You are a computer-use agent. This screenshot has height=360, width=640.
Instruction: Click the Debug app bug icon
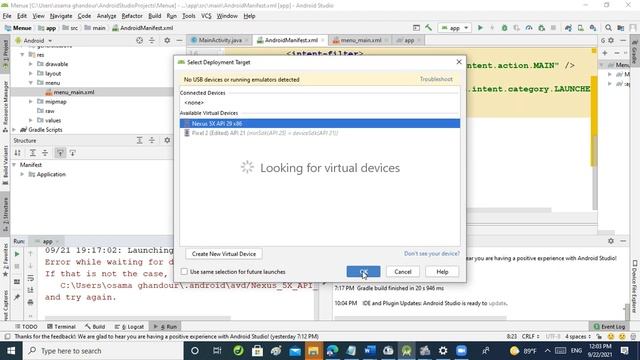click(x=504, y=28)
